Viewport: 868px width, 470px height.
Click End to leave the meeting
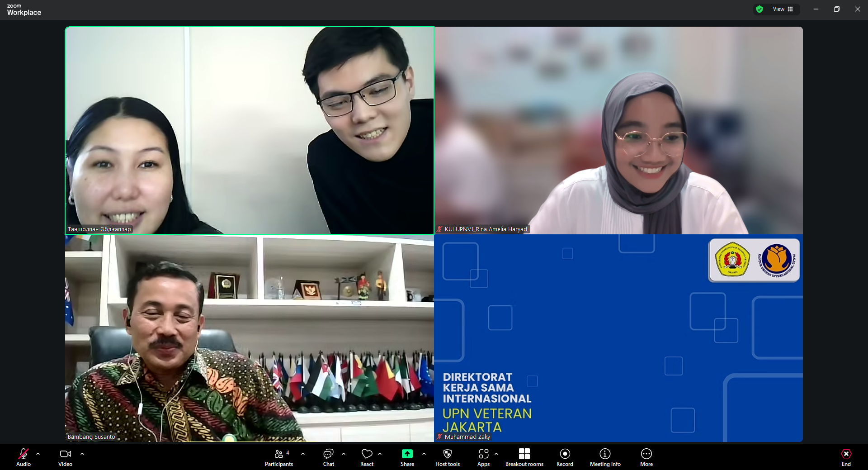tap(846, 456)
